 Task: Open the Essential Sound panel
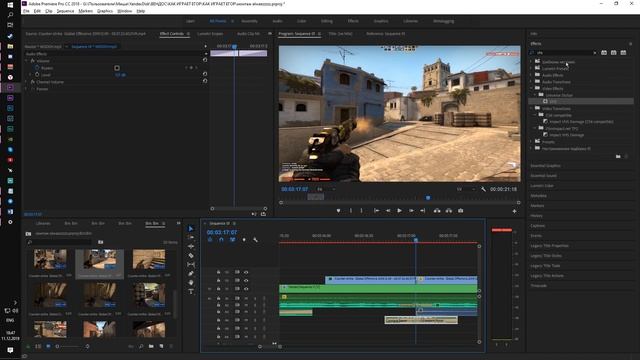(x=543, y=176)
